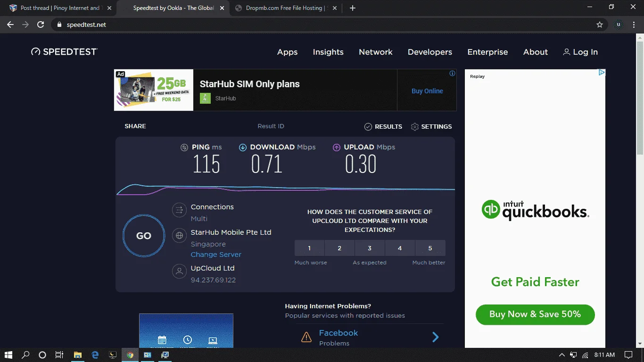Click the Upload arrow icon
The image size is (644, 362).
click(x=337, y=147)
